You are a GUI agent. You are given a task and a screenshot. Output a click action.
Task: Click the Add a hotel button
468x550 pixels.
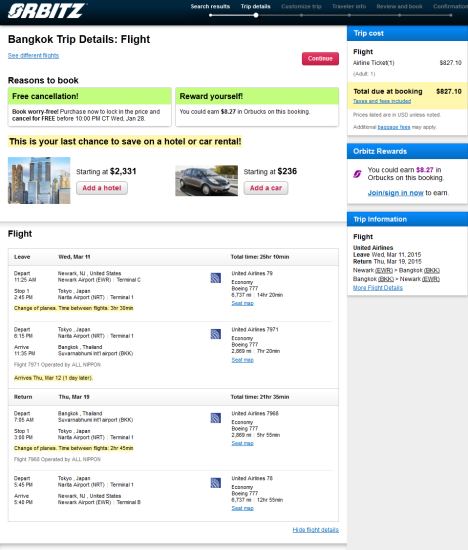pyautogui.click(x=102, y=188)
